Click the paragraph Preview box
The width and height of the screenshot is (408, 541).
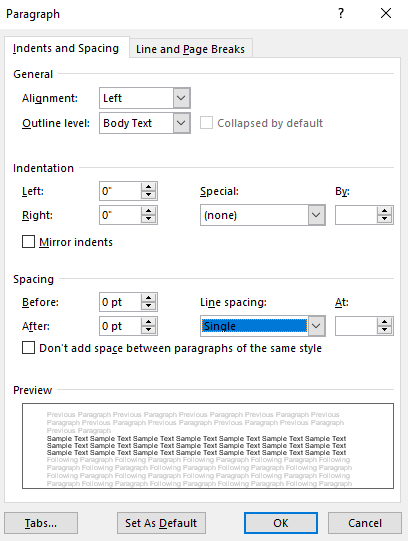[208, 446]
